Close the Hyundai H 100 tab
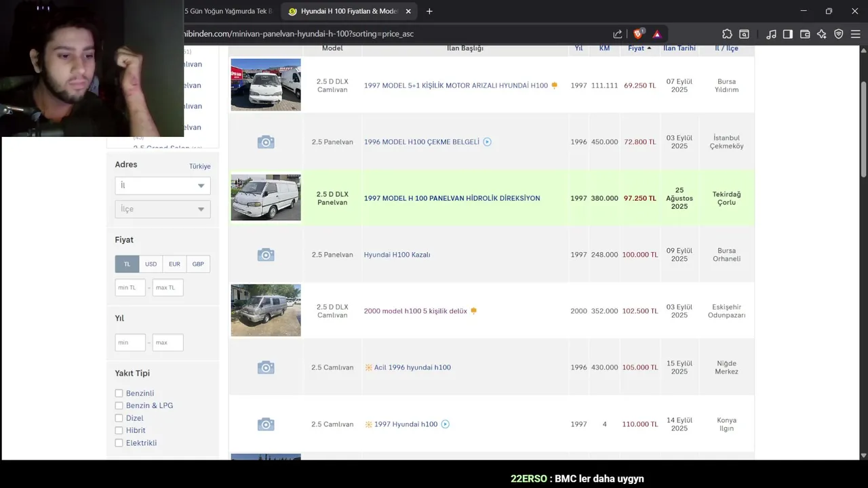 tap(408, 12)
